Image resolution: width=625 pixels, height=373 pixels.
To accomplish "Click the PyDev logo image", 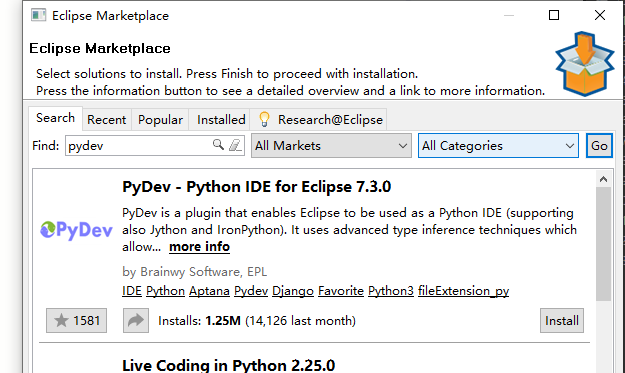I will [x=77, y=230].
